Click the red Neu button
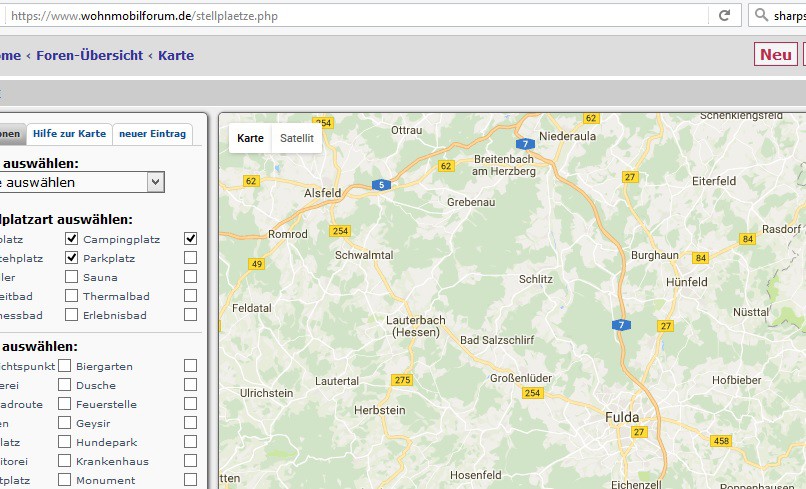This screenshot has height=489, width=806. coord(776,54)
